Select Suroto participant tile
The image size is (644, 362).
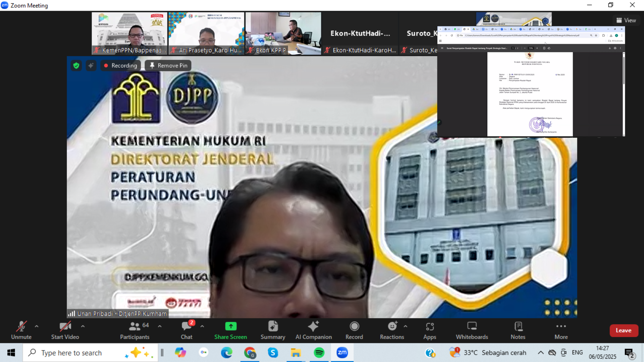tap(419, 34)
